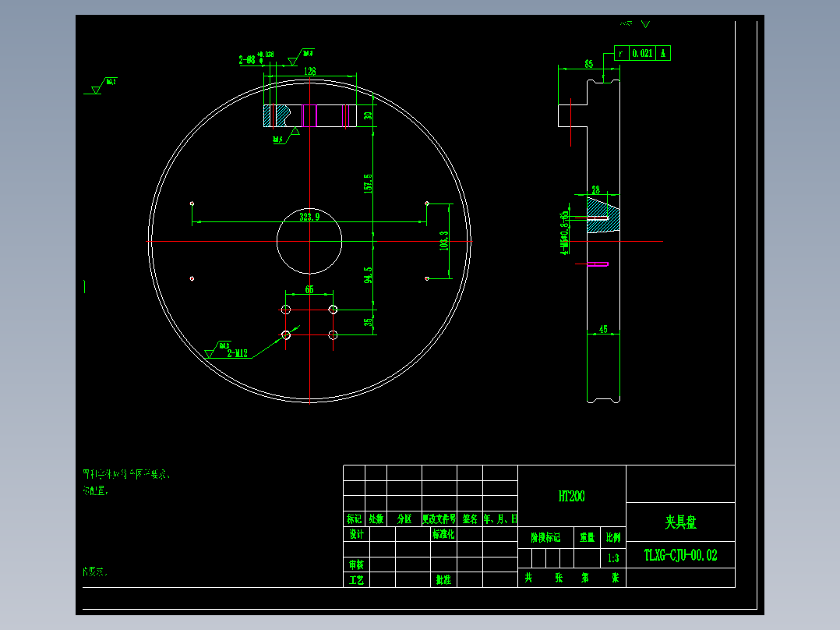The image size is (840, 630).
Task: Select the 85 dimension in side view
Action: coord(589,64)
